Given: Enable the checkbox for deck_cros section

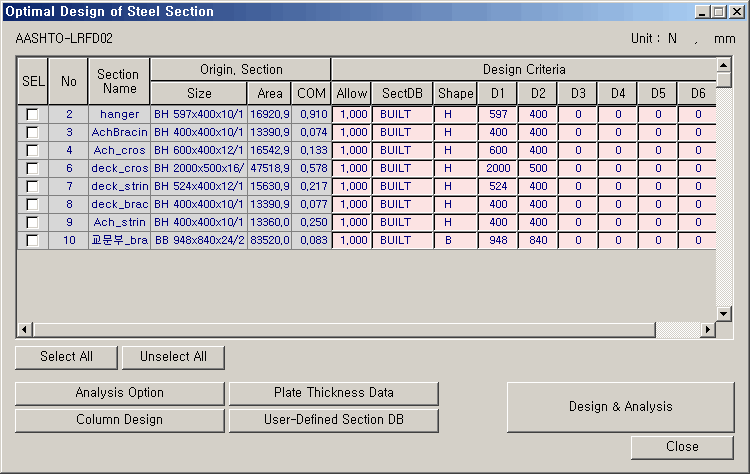Looking at the screenshot, I should [33, 168].
